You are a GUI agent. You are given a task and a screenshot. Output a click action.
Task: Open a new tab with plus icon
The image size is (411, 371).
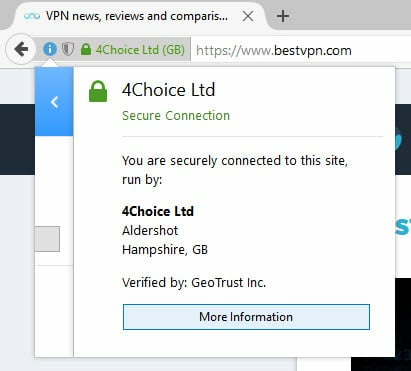[283, 16]
